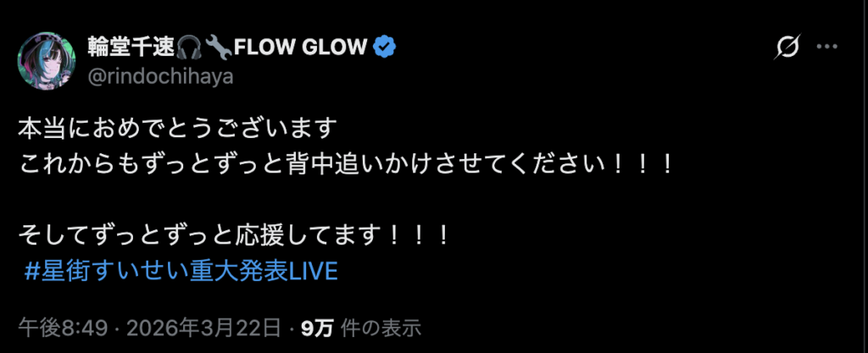Screen dimensions: 868x353
Task: Click the Grok explain-post icon
Action: point(787,48)
